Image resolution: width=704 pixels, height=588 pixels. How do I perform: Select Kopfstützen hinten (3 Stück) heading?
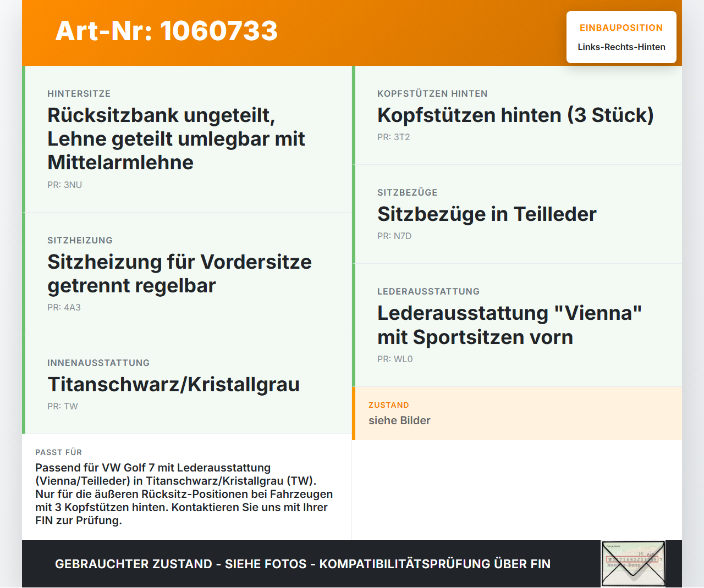[x=515, y=115]
